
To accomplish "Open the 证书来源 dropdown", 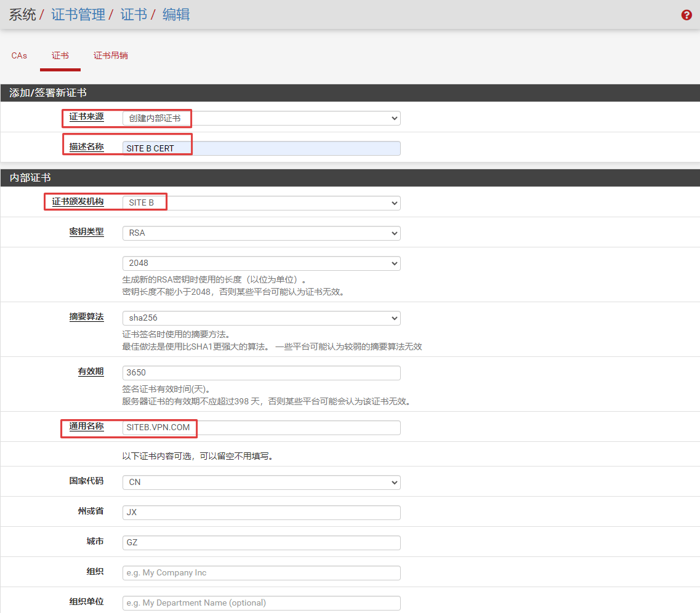I will [261, 118].
